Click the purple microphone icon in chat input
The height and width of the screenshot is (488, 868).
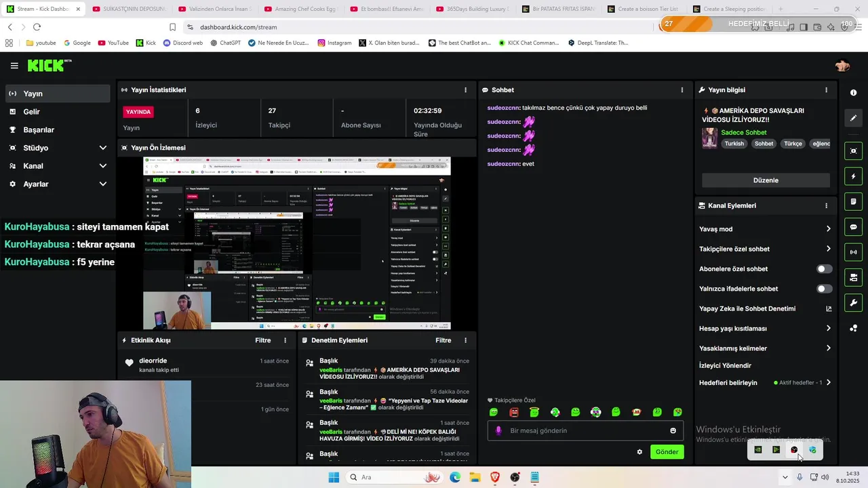[498, 430]
